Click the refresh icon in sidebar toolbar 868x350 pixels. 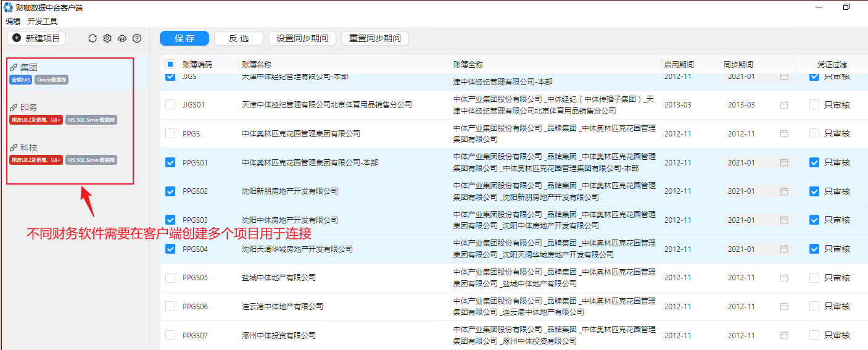click(x=93, y=38)
